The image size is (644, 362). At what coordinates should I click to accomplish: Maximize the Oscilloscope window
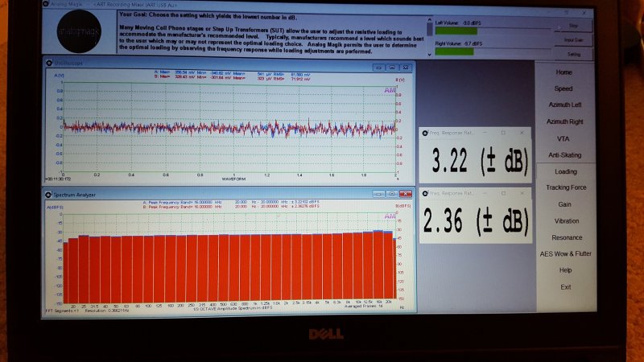392,68
